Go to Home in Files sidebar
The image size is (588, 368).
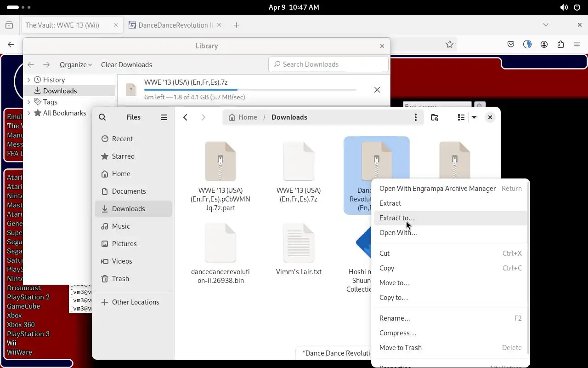133,174
